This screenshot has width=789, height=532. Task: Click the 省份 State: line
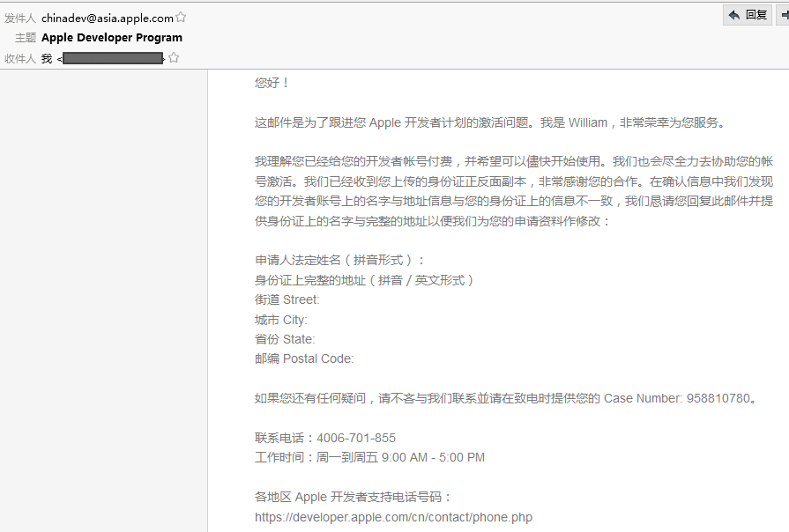[x=285, y=339]
